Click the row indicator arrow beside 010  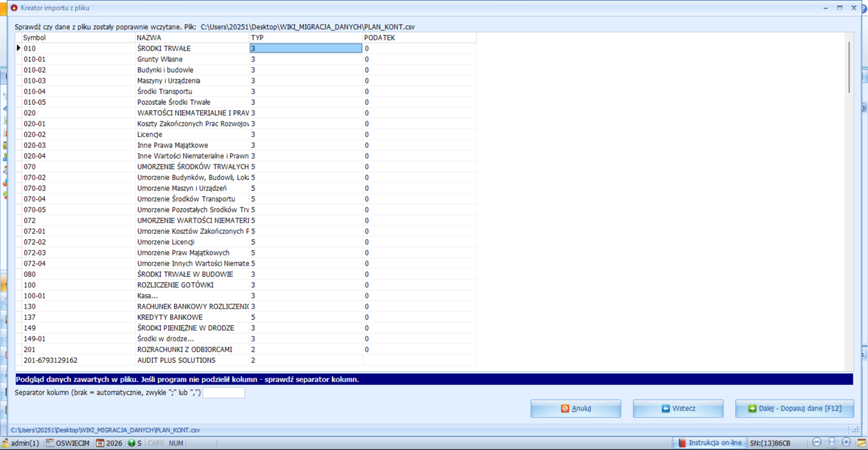(18, 48)
